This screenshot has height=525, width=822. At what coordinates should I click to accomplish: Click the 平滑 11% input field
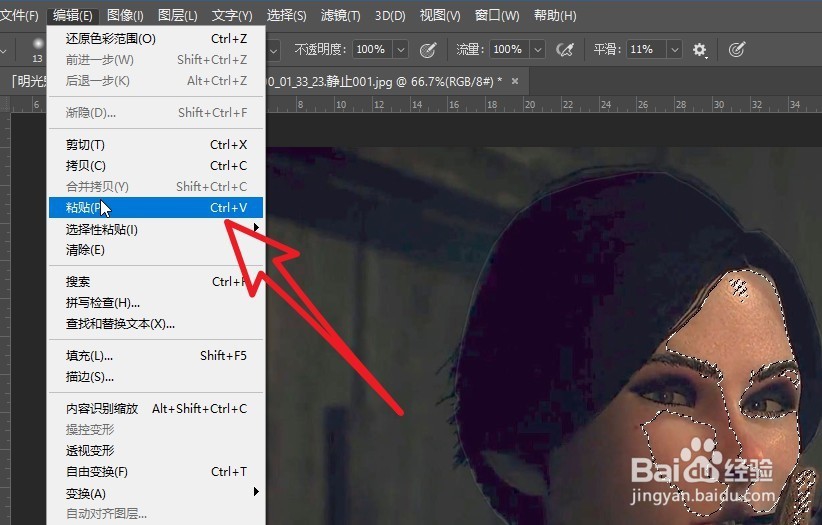[x=646, y=49]
